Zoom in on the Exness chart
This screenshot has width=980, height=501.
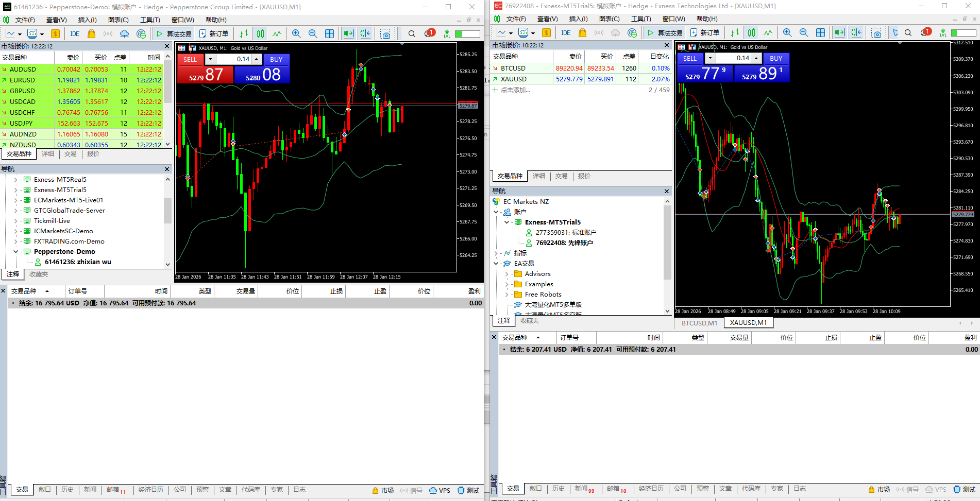click(787, 33)
